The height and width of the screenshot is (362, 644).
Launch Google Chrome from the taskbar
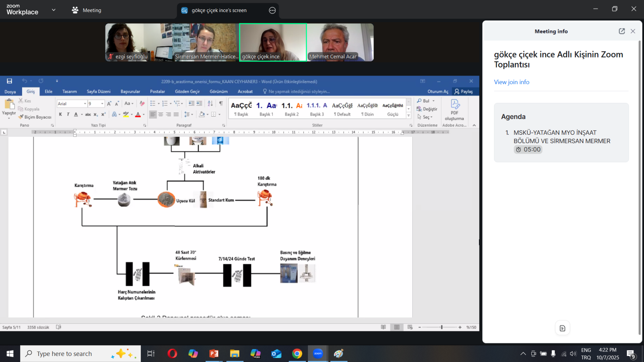pos(297,354)
